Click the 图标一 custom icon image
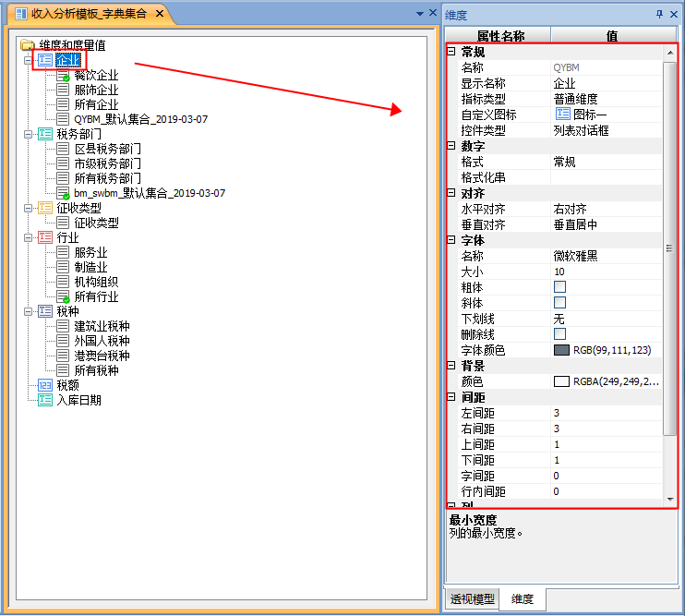The width and height of the screenshot is (685, 616). pyautogui.click(x=562, y=115)
